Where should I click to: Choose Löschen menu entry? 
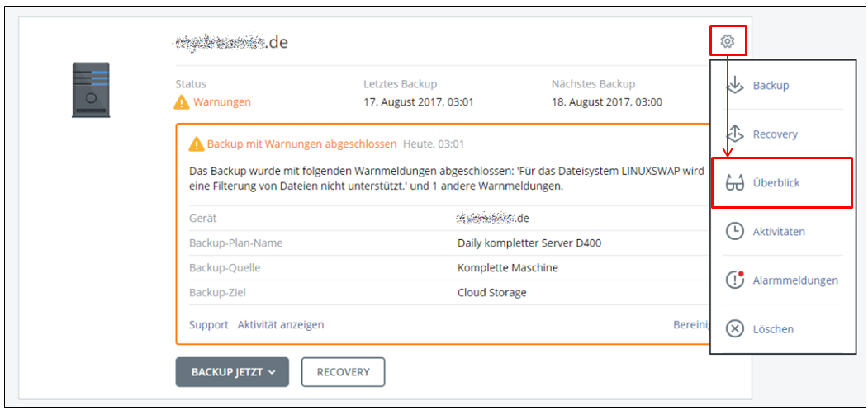[x=773, y=328]
